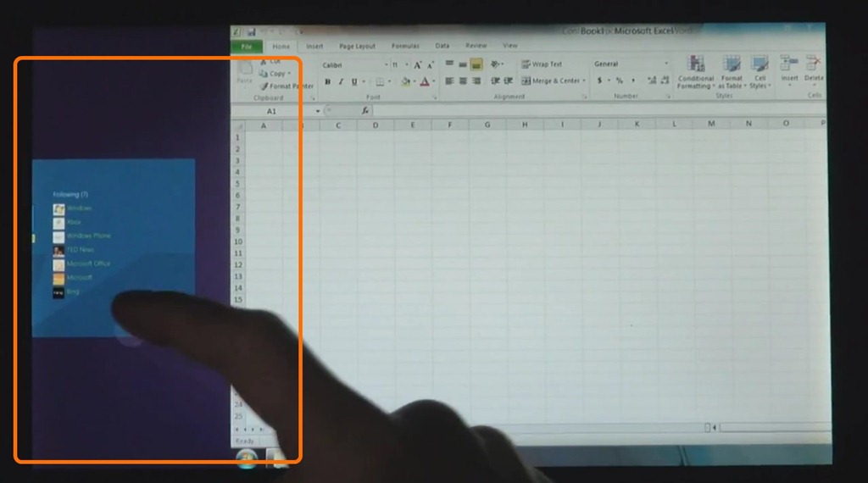
Task: Click the Insert function fx icon
Action: 365,111
